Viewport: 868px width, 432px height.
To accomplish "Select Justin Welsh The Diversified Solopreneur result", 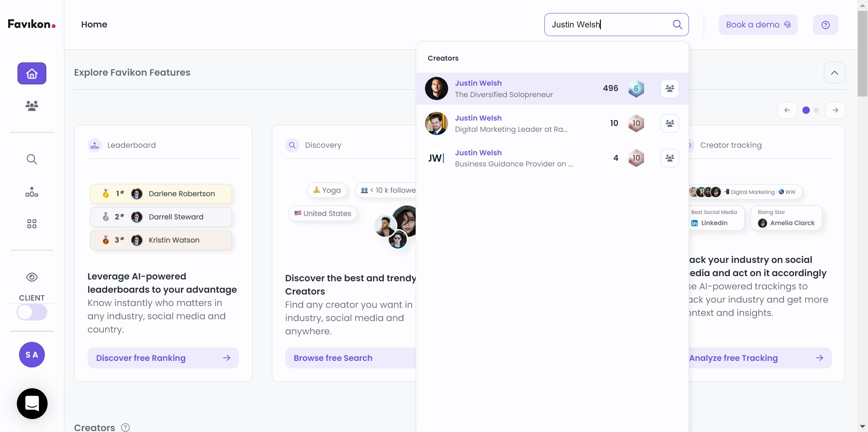I will pos(503,88).
